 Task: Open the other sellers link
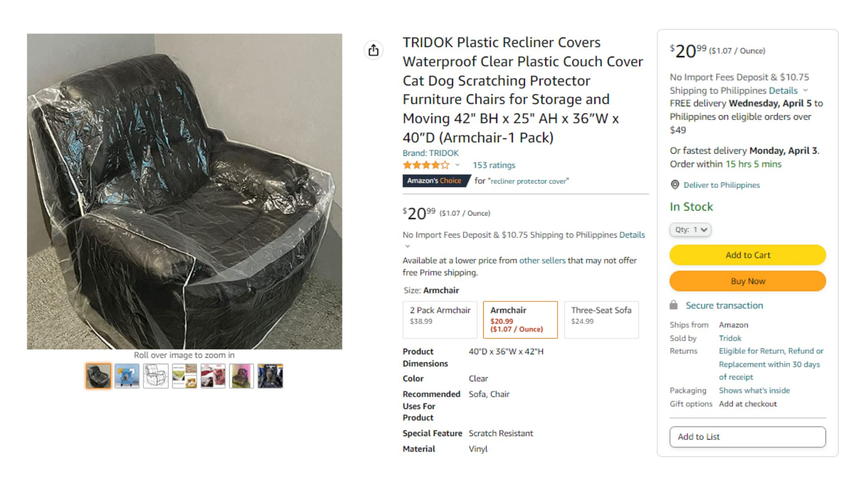click(x=542, y=260)
